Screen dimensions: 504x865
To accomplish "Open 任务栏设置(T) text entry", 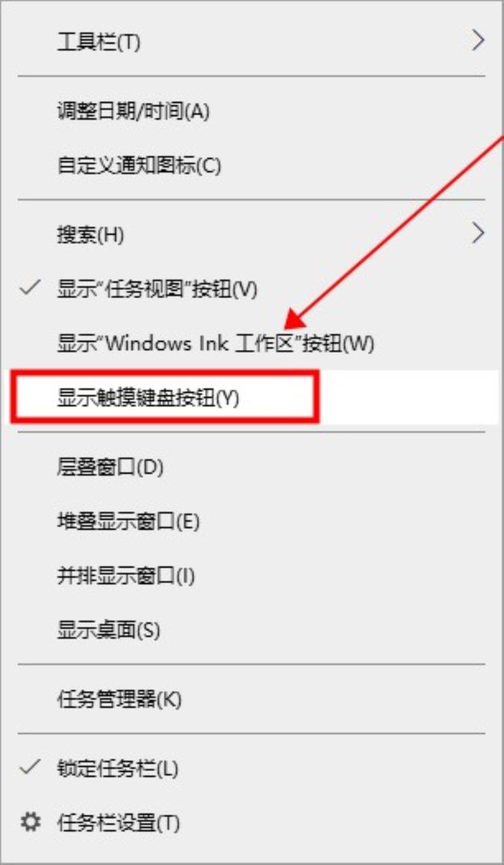I will coord(118,823).
